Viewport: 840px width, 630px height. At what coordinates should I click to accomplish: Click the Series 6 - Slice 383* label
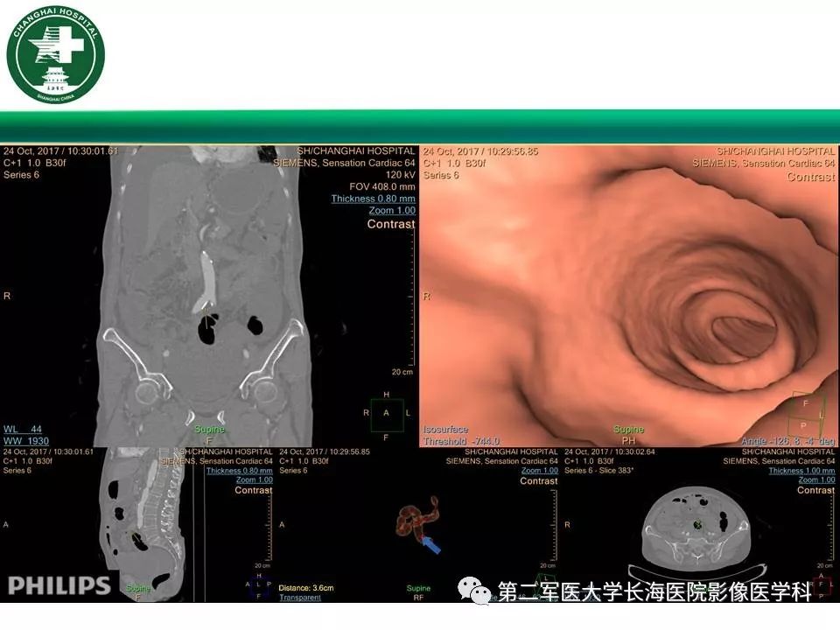(x=598, y=471)
